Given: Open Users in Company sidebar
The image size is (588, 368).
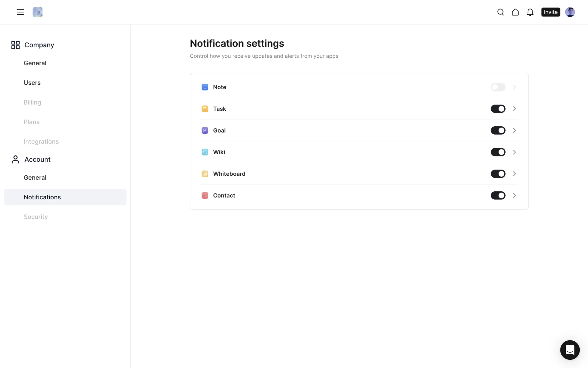Looking at the screenshot, I should pos(32,83).
